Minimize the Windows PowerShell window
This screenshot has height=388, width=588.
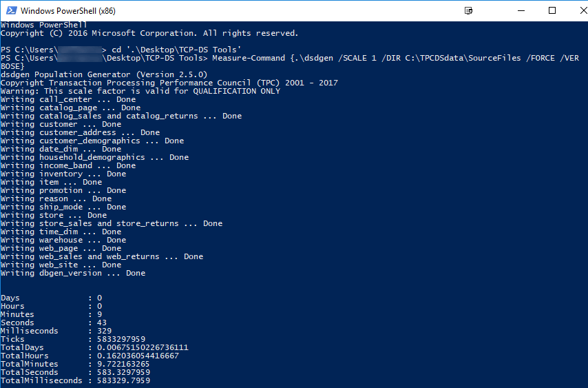point(521,11)
